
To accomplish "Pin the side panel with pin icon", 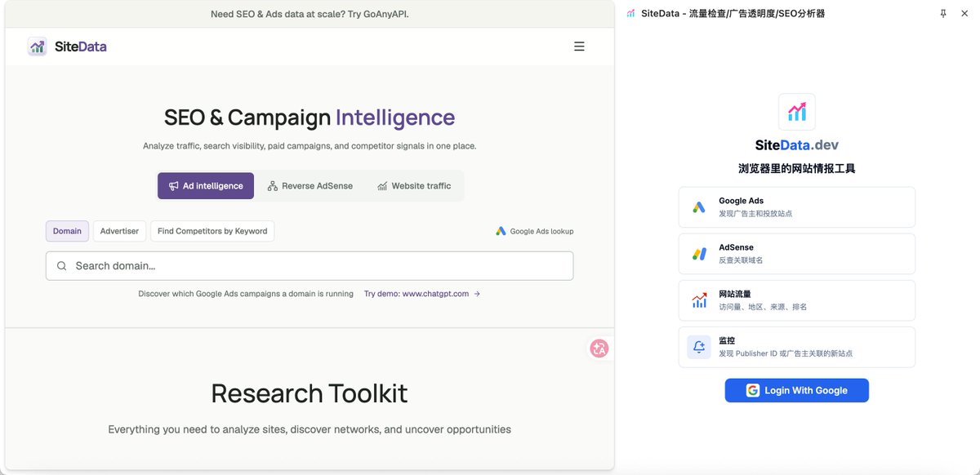I will click(x=943, y=13).
